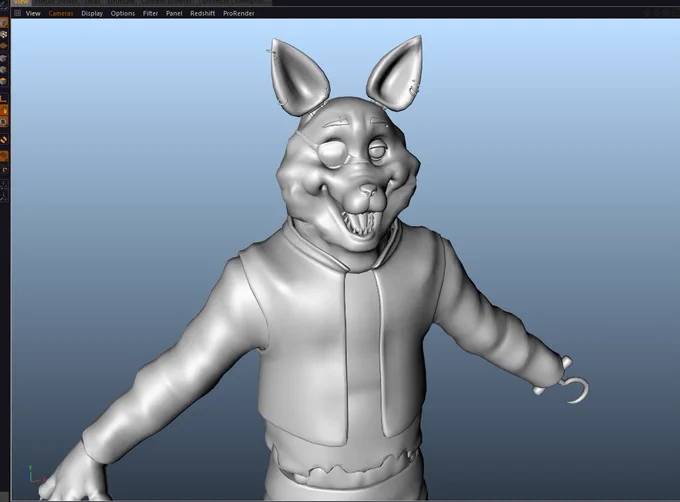Image resolution: width=680 pixels, height=502 pixels.
Task: Open the Cameras viewport menu
Action: [61, 13]
